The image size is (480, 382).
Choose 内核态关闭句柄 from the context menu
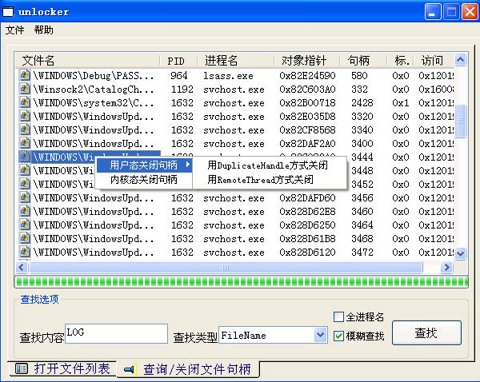point(144,180)
